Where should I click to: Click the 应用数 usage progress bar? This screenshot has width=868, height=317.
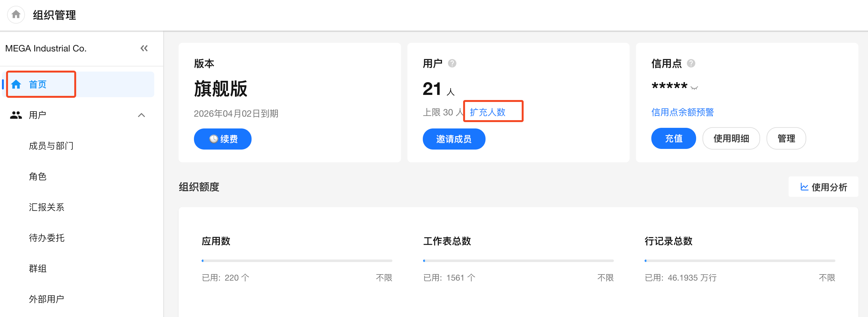coord(296,260)
